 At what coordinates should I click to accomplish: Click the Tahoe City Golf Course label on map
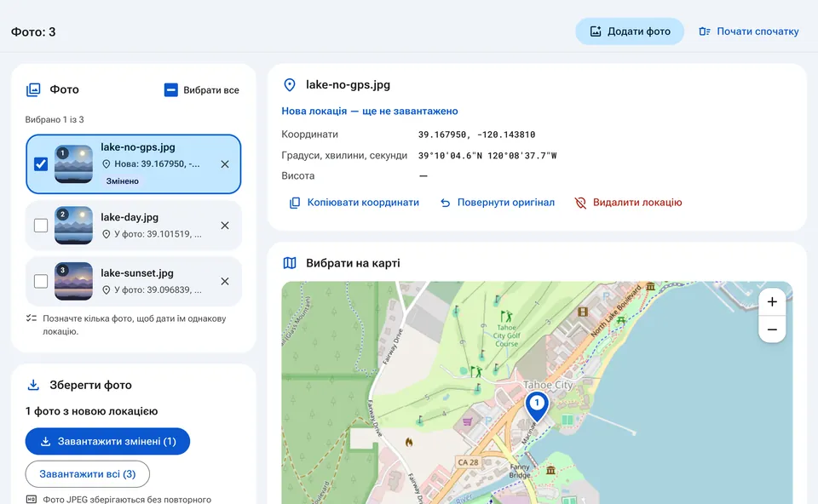(x=506, y=335)
